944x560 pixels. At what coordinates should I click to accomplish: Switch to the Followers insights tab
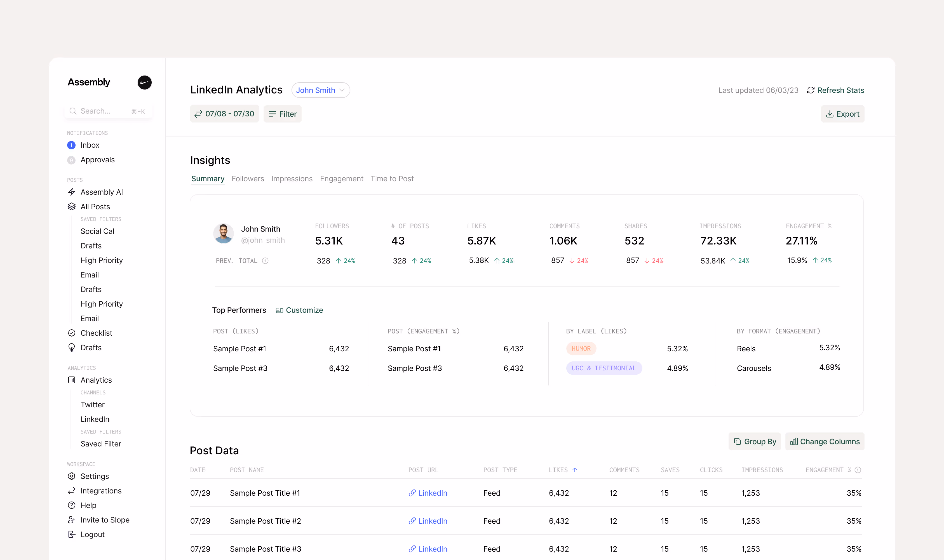click(x=248, y=178)
